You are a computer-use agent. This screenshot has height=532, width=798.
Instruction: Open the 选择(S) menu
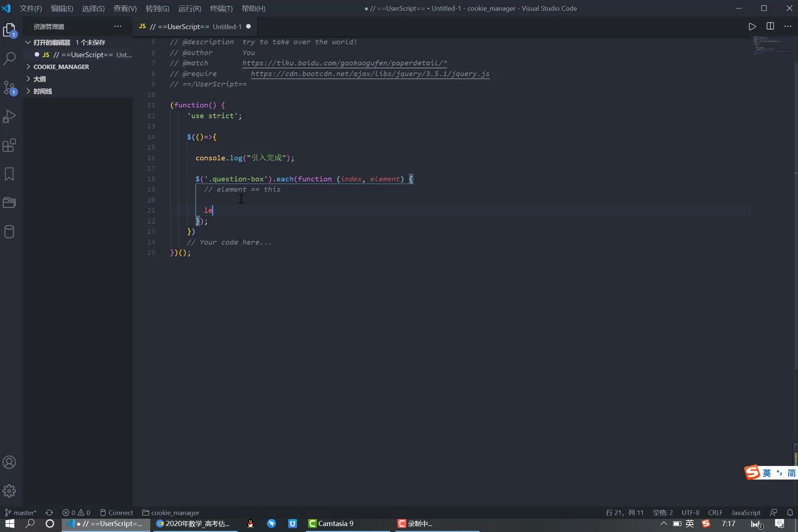pos(93,8)
